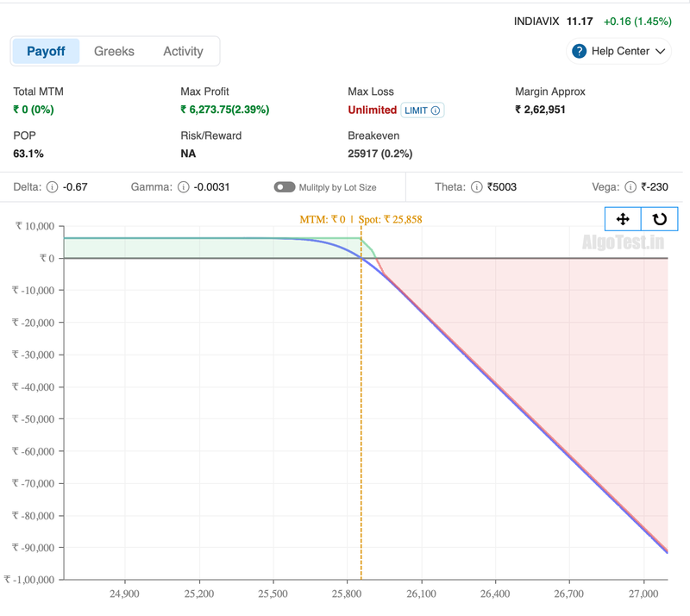This screenshot has width=690, height=616.
Task: Click the dashed Spot price marker line
Action: [362, 388]
